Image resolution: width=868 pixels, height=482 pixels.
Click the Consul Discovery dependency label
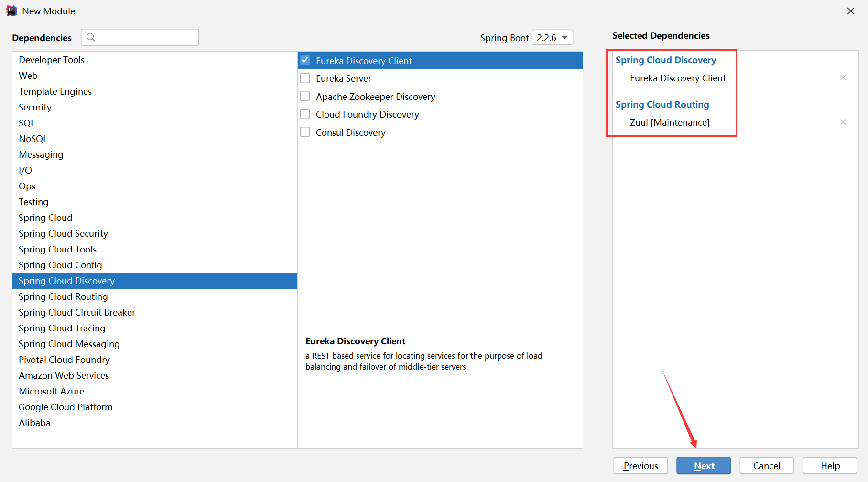click(x=351, y=132)
